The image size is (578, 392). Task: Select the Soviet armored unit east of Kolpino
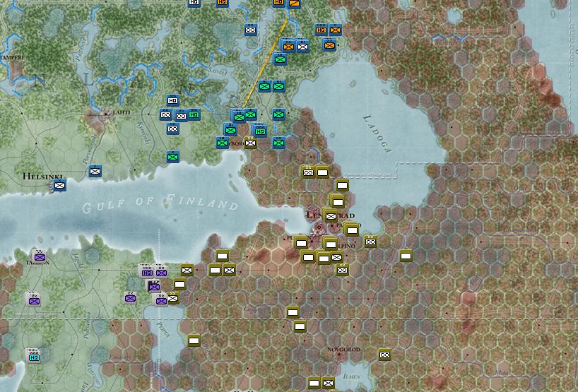pyautogui.click(x=370, y=242)
